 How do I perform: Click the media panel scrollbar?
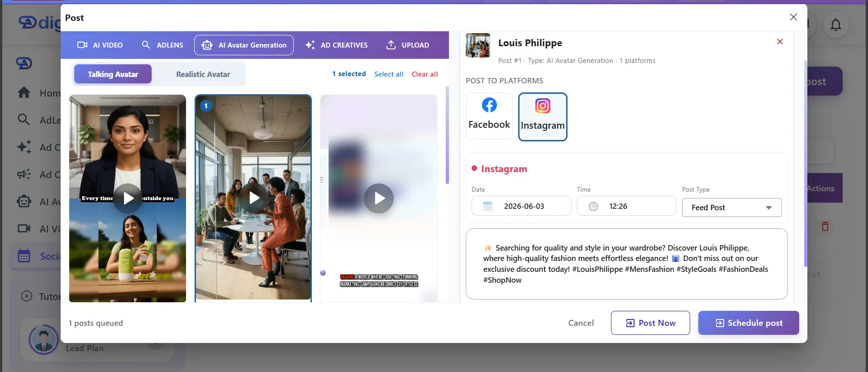tap(447, 135)
